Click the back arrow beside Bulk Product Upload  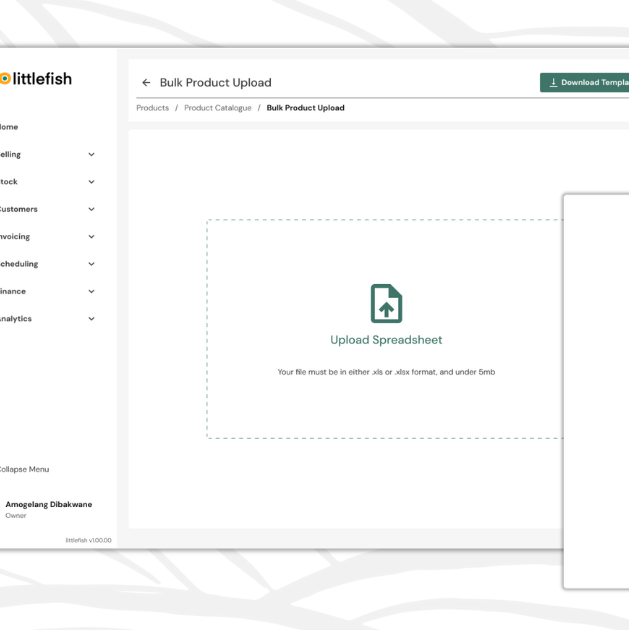coord(146,83)
